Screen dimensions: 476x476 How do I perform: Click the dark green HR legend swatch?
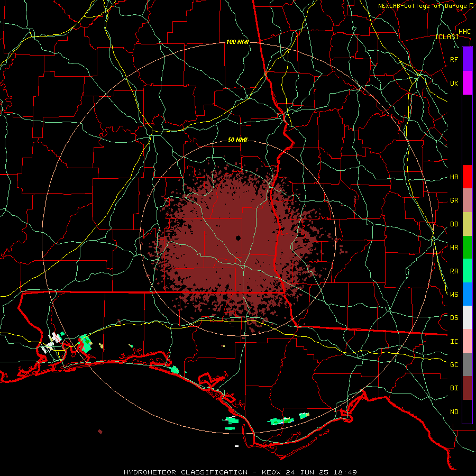[467, 248]
